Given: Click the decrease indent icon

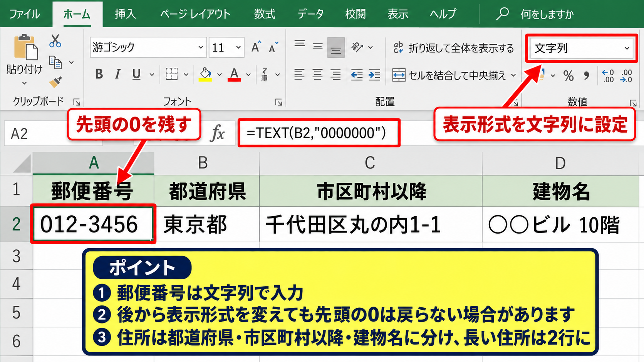Looking at the screenshot, I should tap(357, 75).
